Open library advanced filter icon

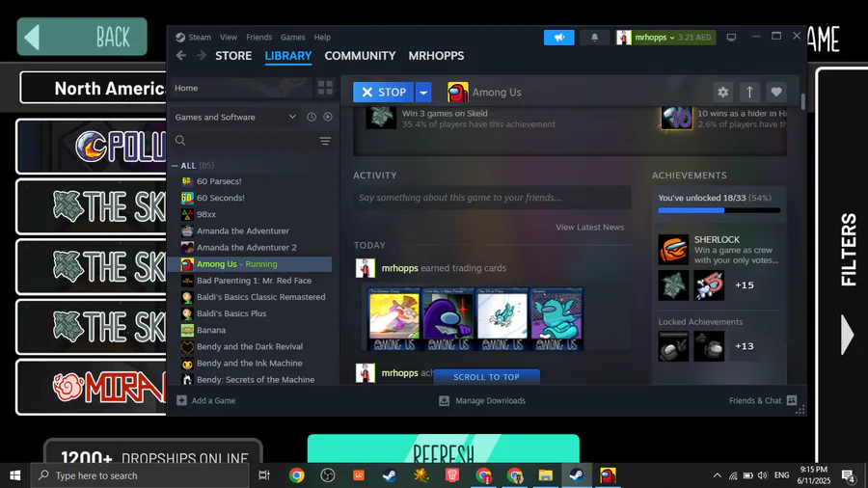325,141
